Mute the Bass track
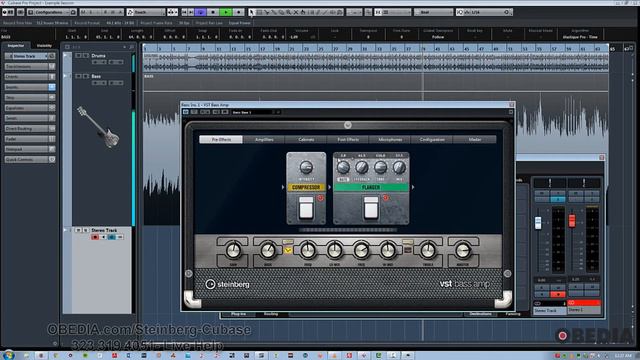This screenshot has height=360, width=640. click(x=78, y=76)
